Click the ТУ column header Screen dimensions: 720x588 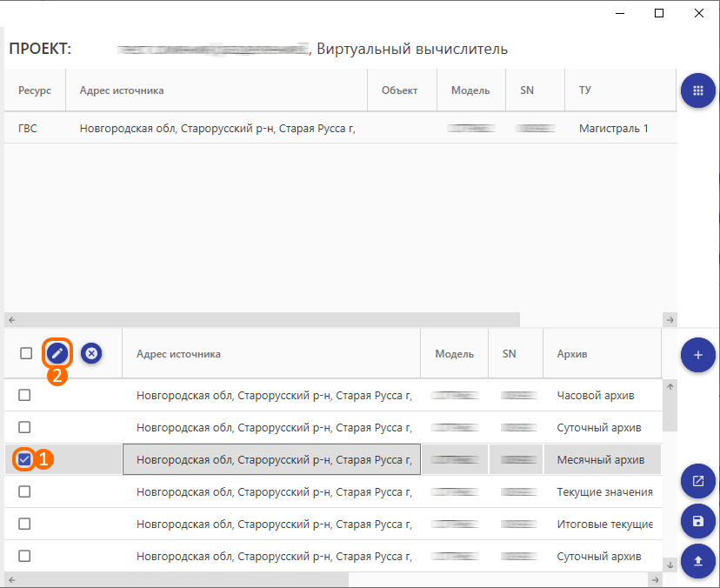620,90
